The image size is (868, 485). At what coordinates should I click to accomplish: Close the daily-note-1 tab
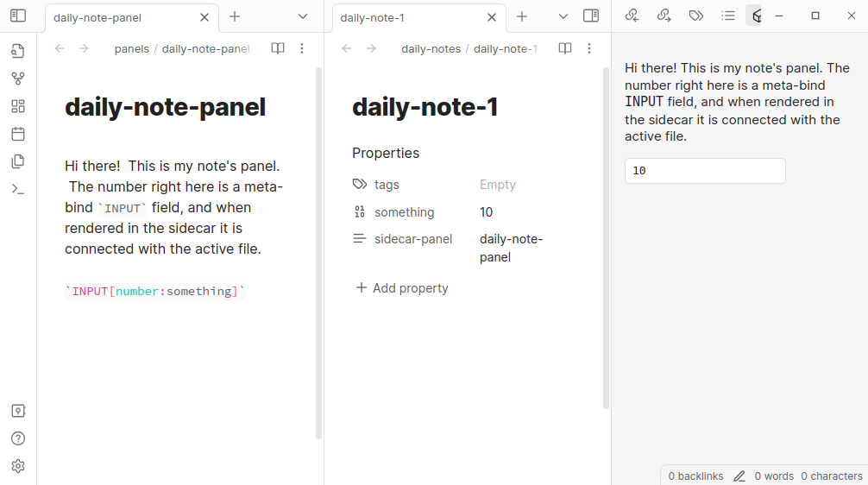point(492,18)
